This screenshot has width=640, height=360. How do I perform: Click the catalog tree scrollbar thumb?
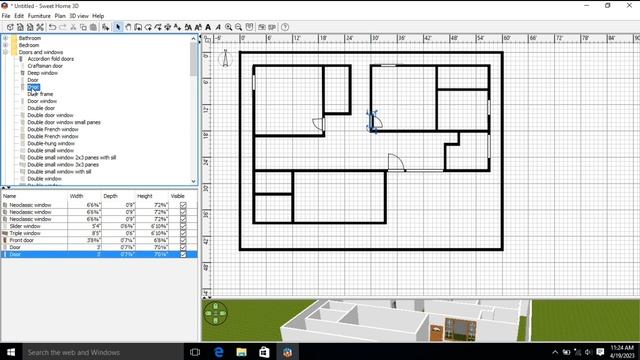coord(193,58)
